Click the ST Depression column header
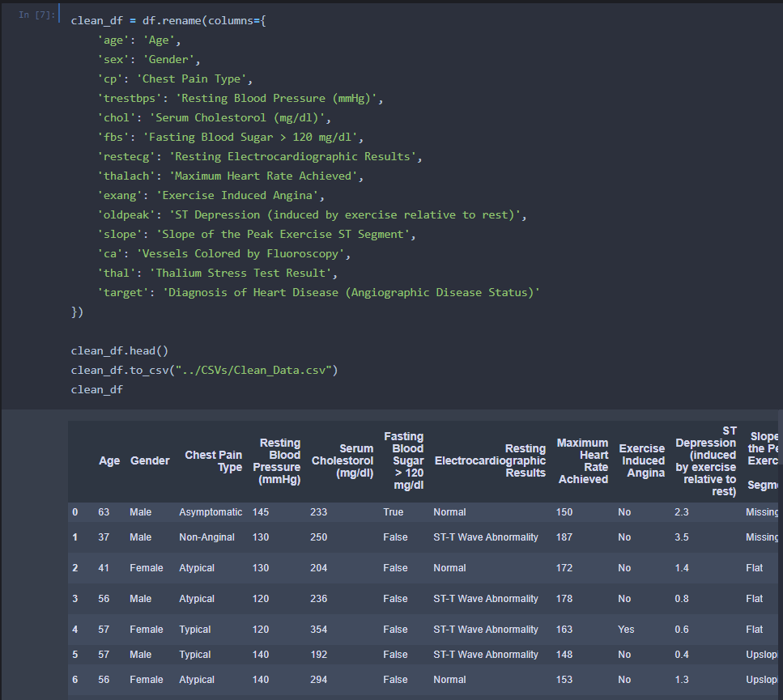The width and height of the screenshot is (783, 700). coord(705,461)
